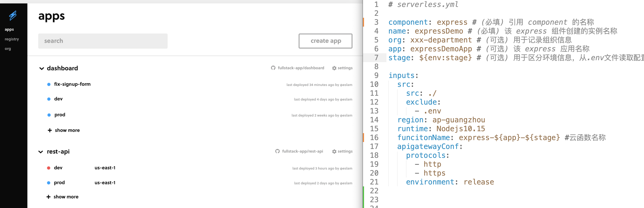Show more stages under rest-api
This screenshot has width=644, height=208.
tap(66, 197)
